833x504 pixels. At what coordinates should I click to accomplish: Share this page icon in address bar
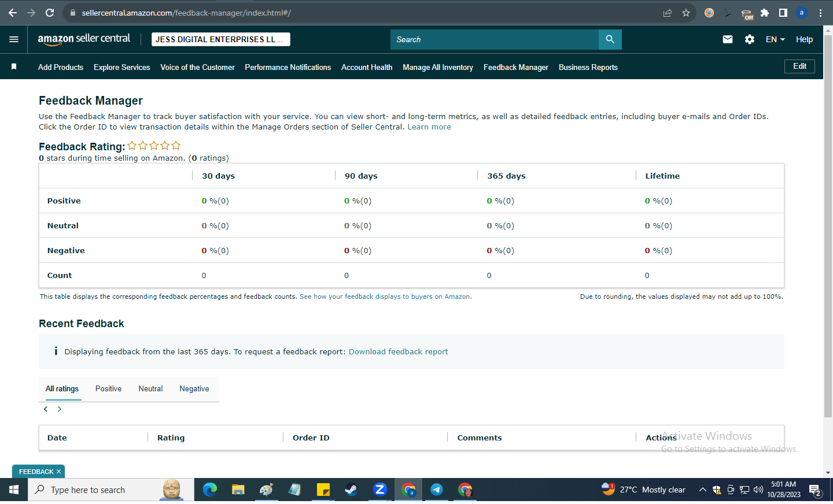click(x=668, y=13)
